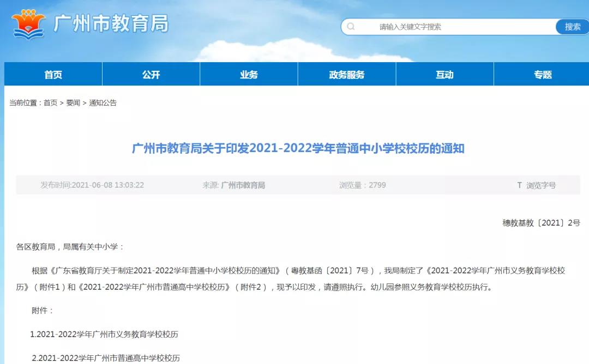Click 浏览字号 font size option
Viewport: 589px width, 364px height.
click(541, 185)
